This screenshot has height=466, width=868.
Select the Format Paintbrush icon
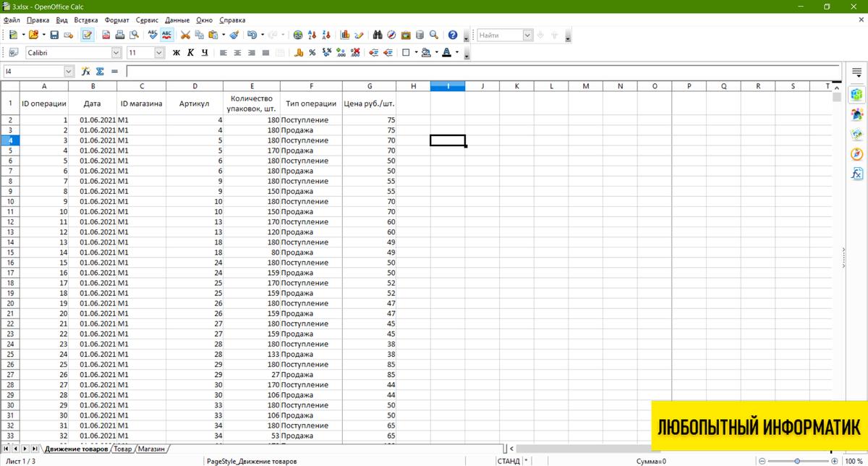234,35
